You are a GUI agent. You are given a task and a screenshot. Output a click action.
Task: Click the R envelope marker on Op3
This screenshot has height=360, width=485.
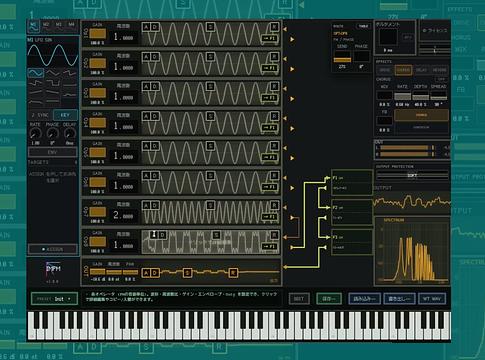click(274, 86)
